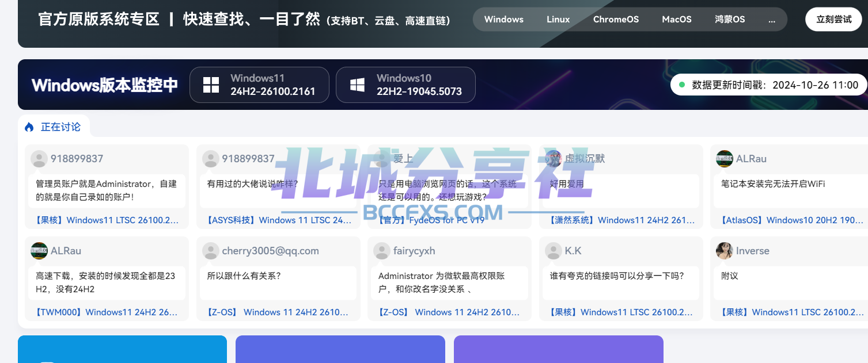Expand more systems via the ... item

pos(772,19)
